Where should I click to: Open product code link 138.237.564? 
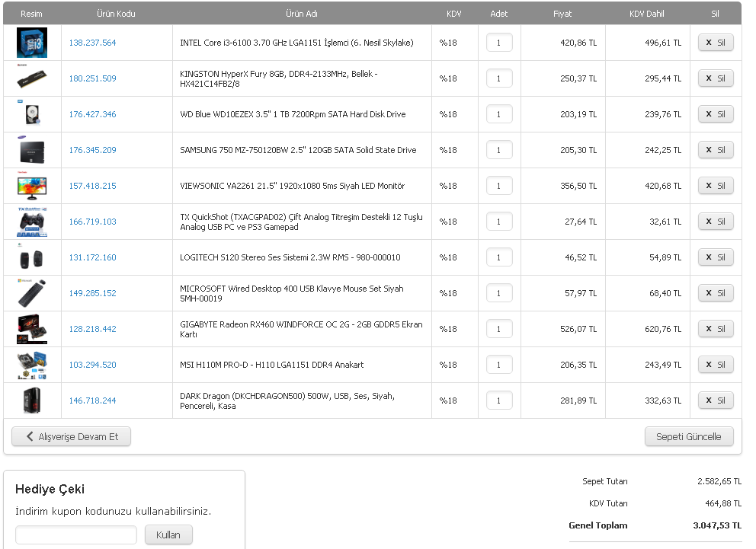92,43
